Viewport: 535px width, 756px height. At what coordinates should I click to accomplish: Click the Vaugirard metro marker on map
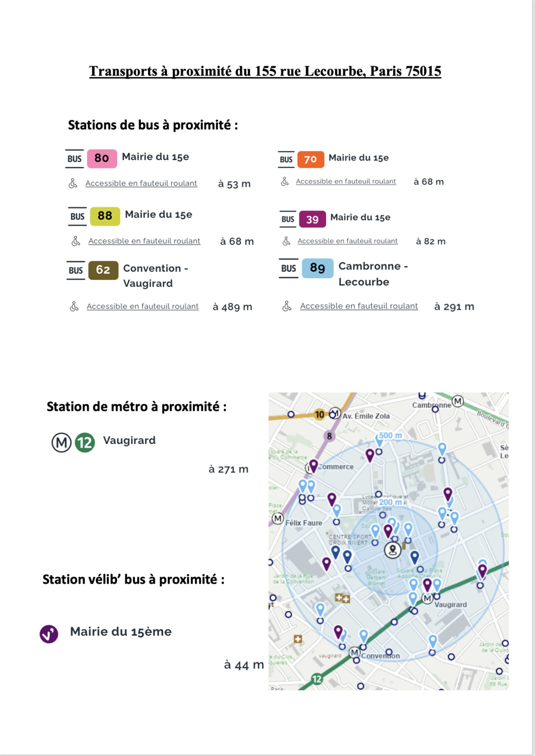427,599
